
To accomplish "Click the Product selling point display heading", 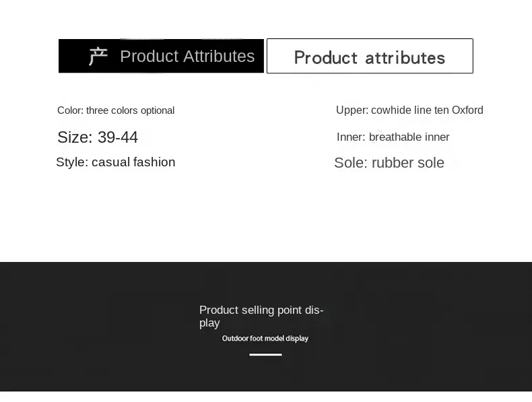I will [x=261, y=316].
